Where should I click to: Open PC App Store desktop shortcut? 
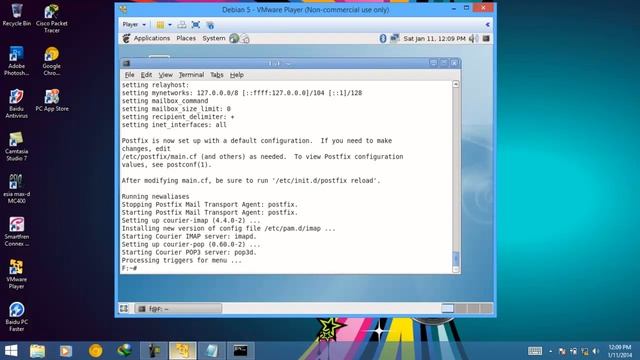tap(52, 100)
